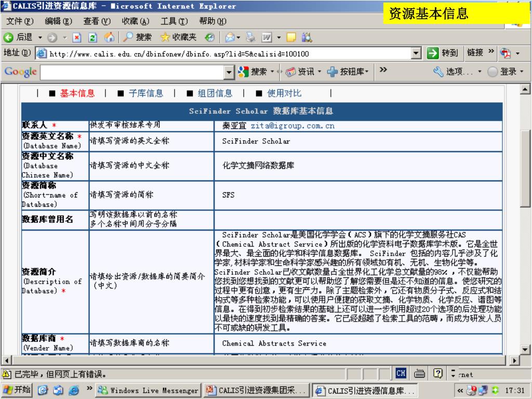Image resolution: width=532 pixels, height=399 pixels.
Task: Click the horizontal scrollbar right arrow
Action: [x=514, y=361]
